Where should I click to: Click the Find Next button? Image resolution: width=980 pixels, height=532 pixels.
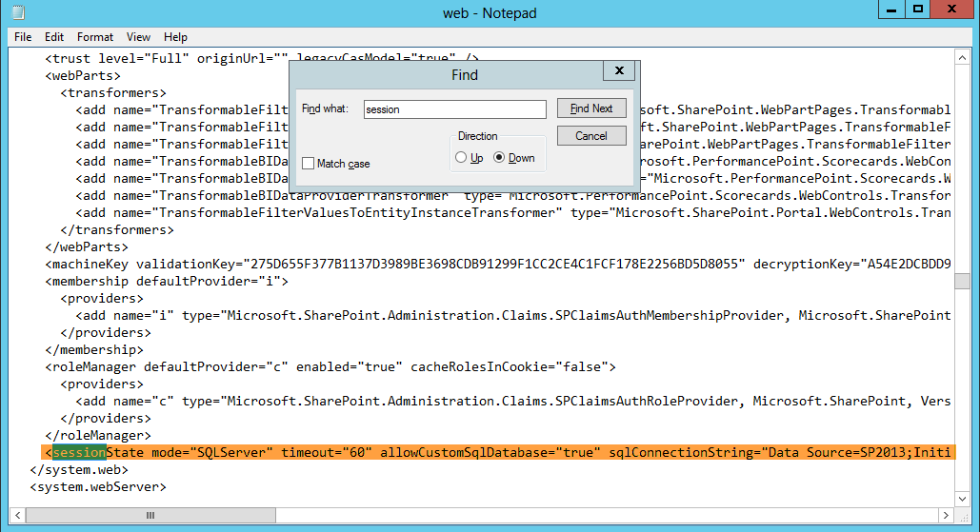click(591, 108)
